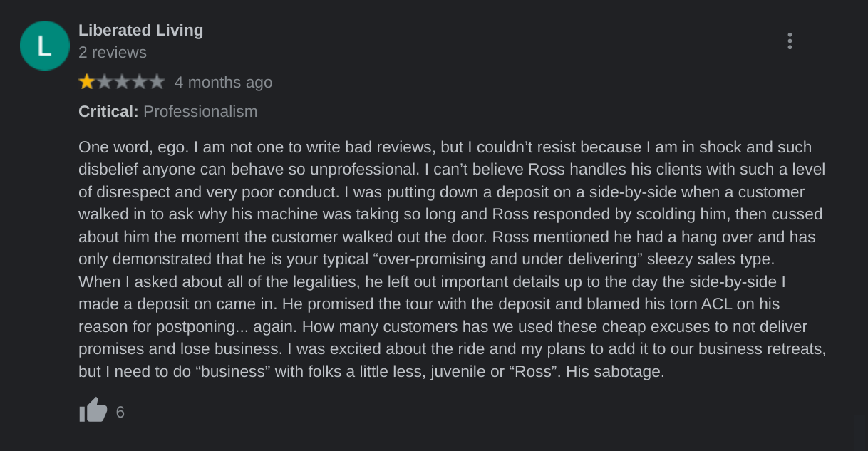
Task: Click the like count number 6
Action: click(x=120, y=412)
